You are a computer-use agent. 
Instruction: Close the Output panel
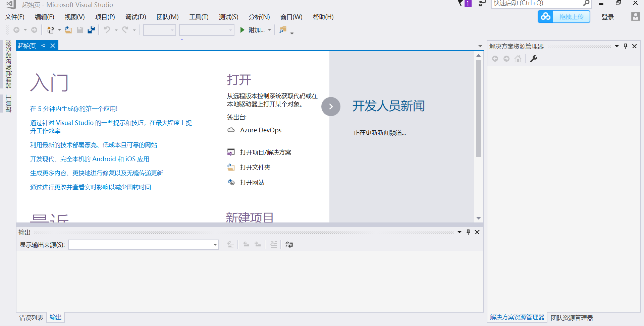click(x=477, y=232)
